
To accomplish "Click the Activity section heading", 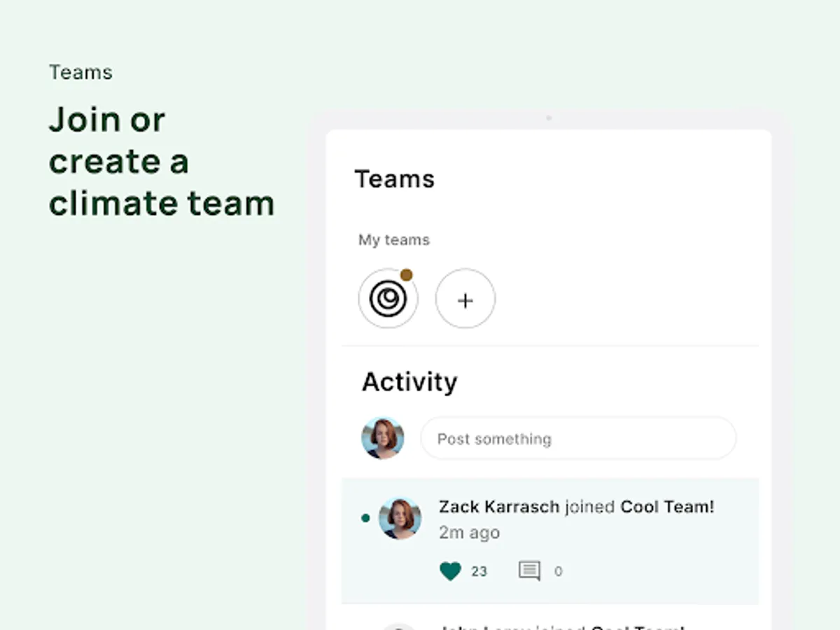I will tap(409, 382).
